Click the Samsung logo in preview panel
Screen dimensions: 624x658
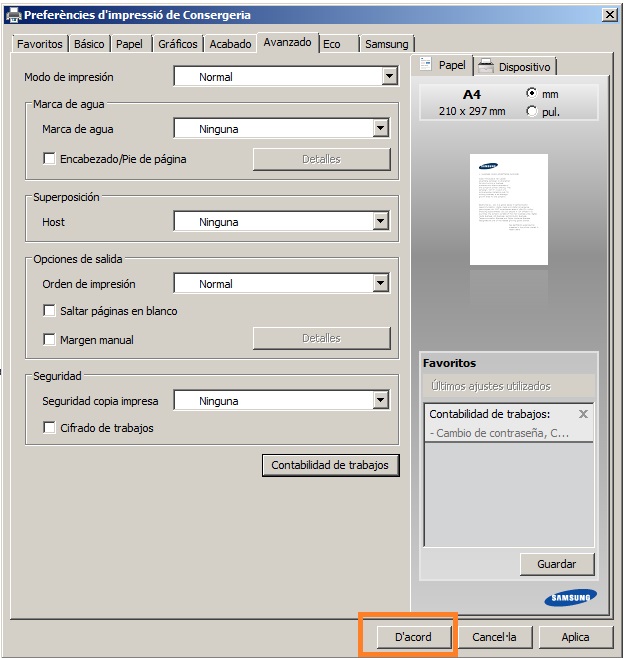pyautogui.click(x=570, y=598)
